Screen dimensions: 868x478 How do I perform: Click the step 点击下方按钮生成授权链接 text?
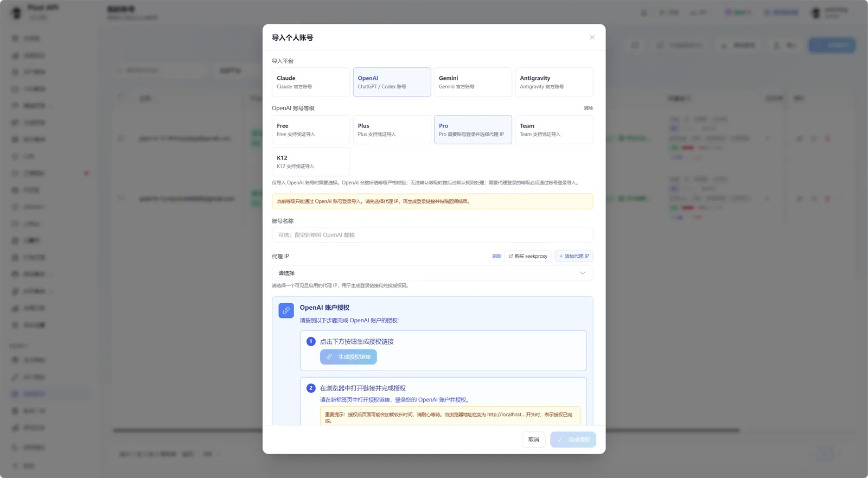click(x=357, y=341)
